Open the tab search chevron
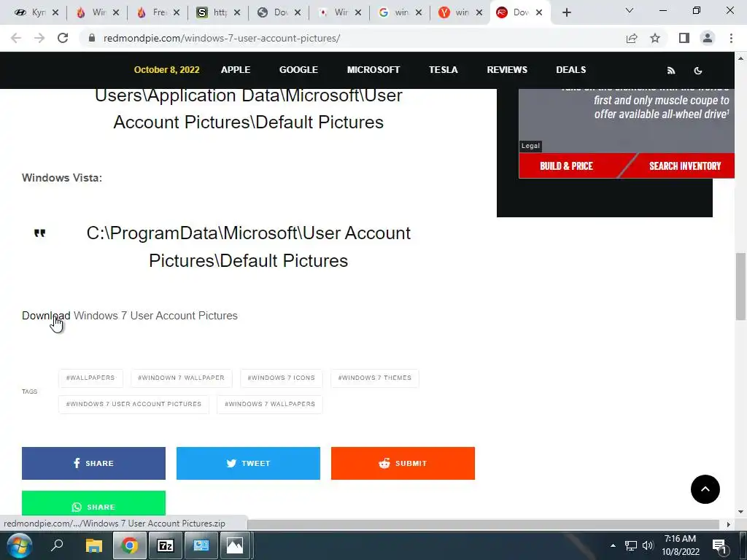 tap(630, 10)
